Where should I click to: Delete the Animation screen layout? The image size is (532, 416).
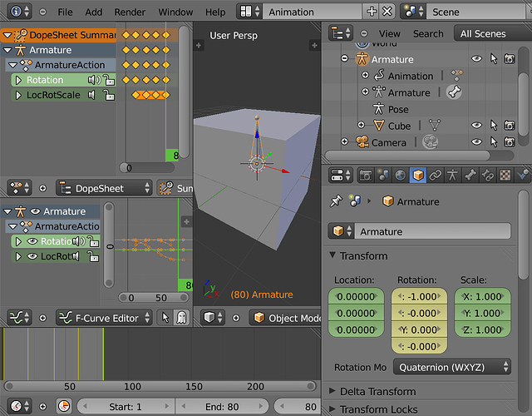tap(387, 12)
